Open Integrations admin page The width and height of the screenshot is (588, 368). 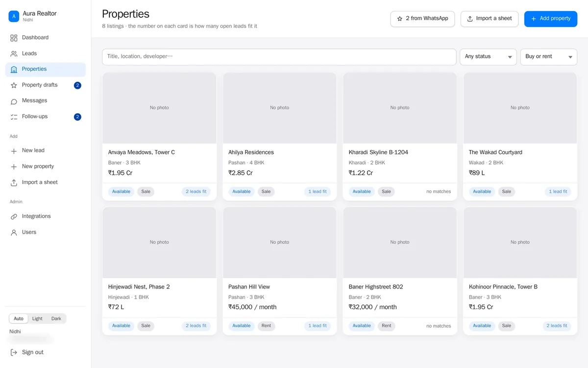coord(46,216)
